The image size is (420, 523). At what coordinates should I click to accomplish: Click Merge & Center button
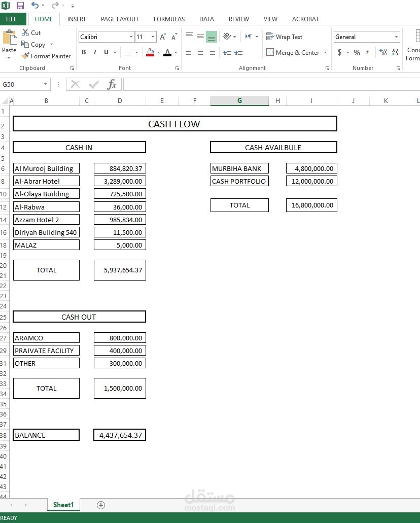pyautogui.click(x=293, y=52)
